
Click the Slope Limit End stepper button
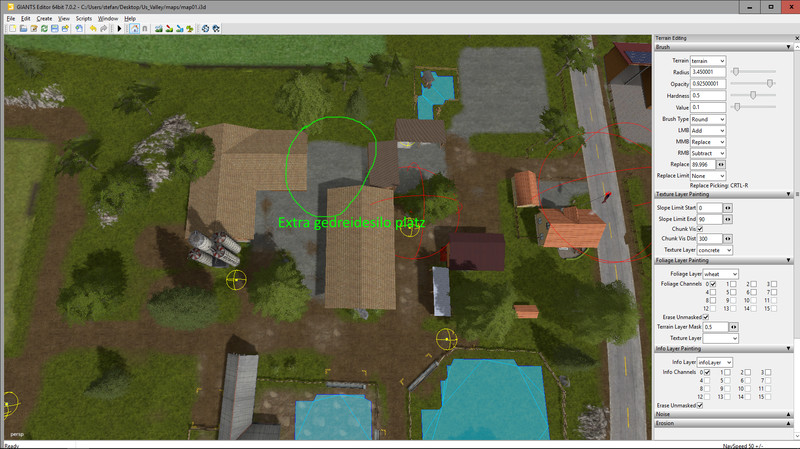coord(728,218)
